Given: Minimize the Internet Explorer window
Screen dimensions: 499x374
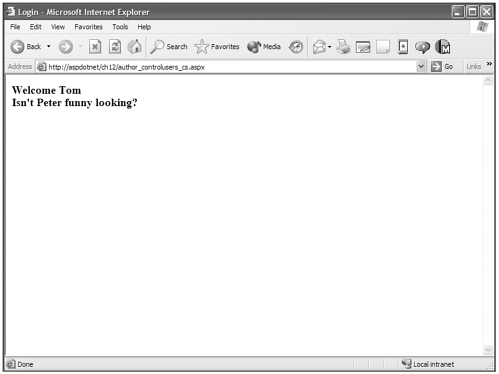Looking at the screenshot, I should pyautogui.click(x=458, y=12).
